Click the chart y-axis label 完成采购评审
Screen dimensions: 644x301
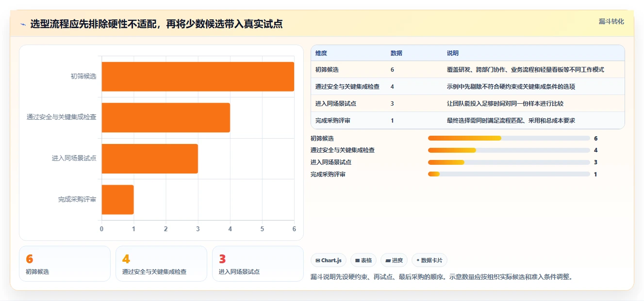point(77,200)
